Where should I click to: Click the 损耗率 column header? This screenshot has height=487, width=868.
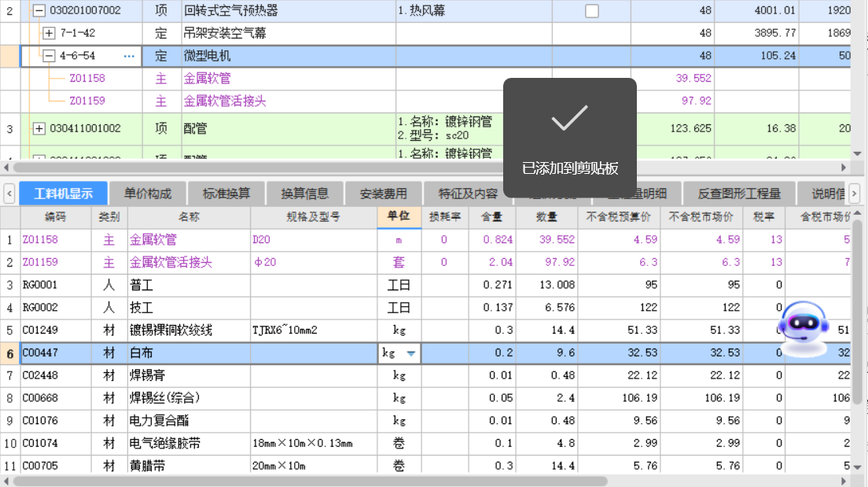(x=444, y=217)
